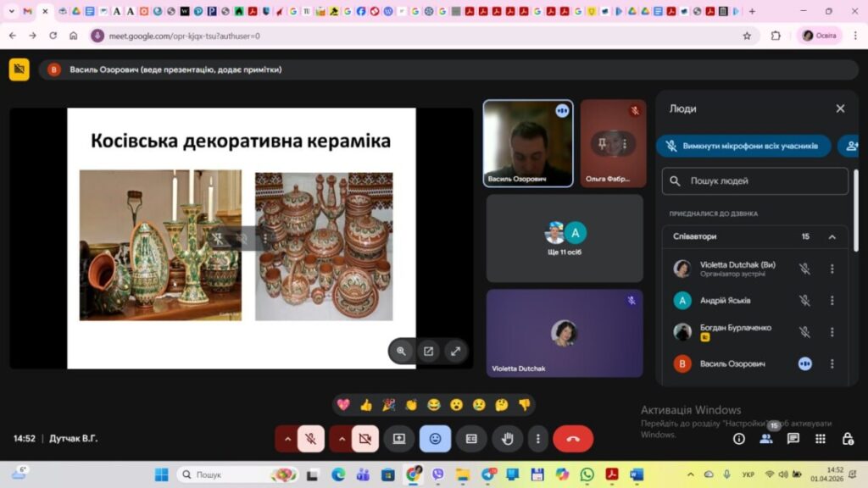Expand audio settings arrow beside microphone
The image size is (868, 488).
[287, 439]
